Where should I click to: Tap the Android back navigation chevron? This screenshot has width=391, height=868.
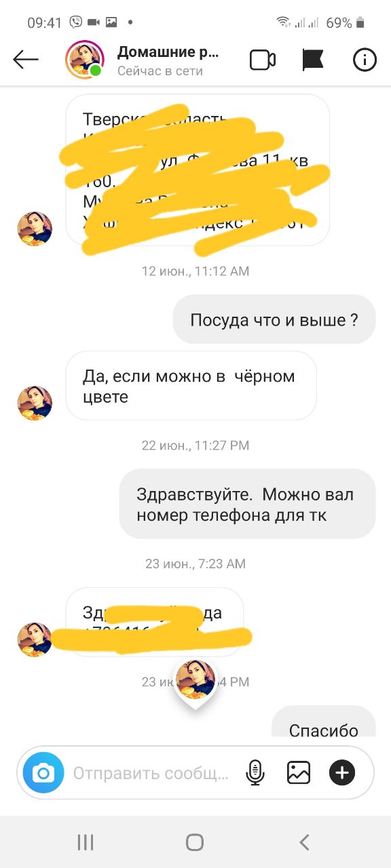pos(304,842)
